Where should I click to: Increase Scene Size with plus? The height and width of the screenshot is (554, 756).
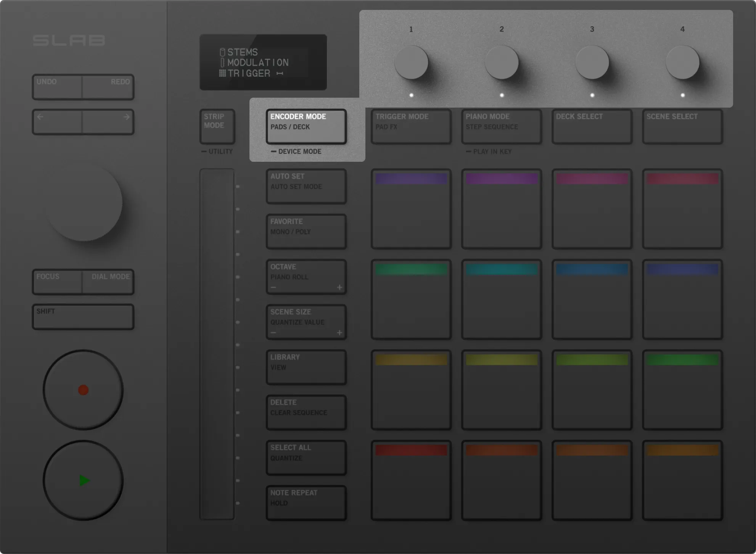coord(339,333)
